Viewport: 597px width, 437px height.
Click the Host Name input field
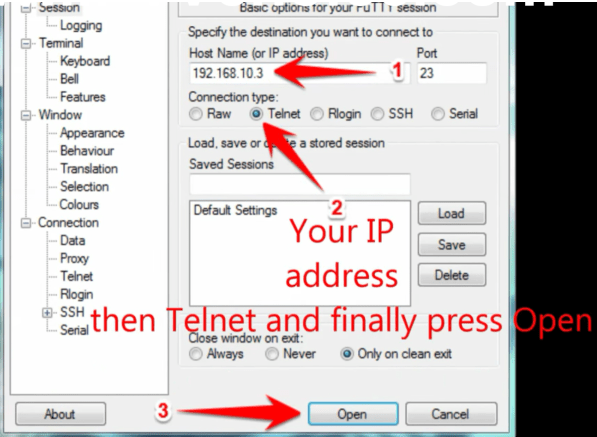click(299, 73)
